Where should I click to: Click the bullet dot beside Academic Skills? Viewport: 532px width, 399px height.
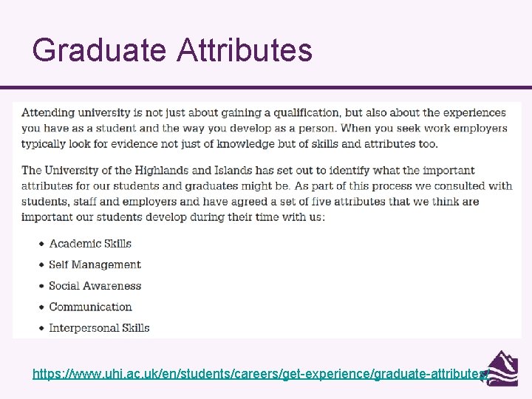(x=41, y=244)
